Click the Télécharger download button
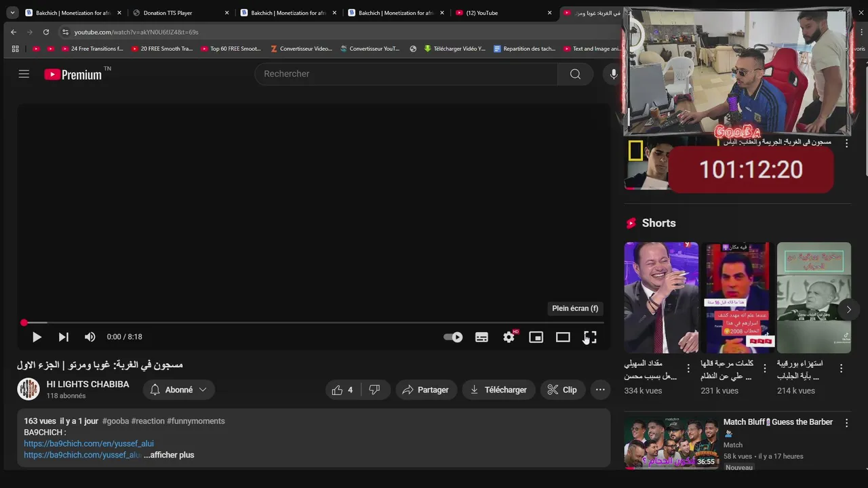 498,390
